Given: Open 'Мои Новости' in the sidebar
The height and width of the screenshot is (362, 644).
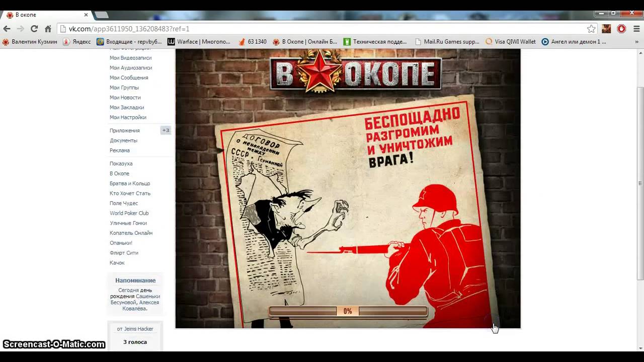Looking at the screenshot, I should point(125,98).
